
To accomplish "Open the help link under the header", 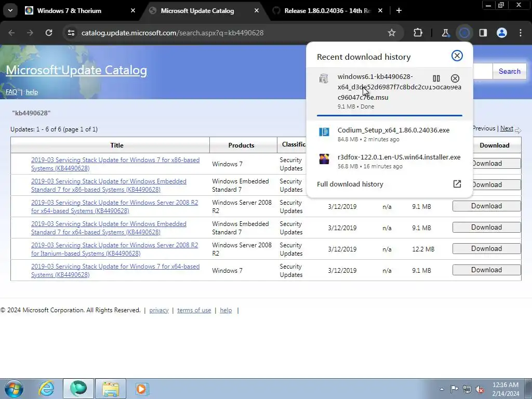I will tap(32, 92).
